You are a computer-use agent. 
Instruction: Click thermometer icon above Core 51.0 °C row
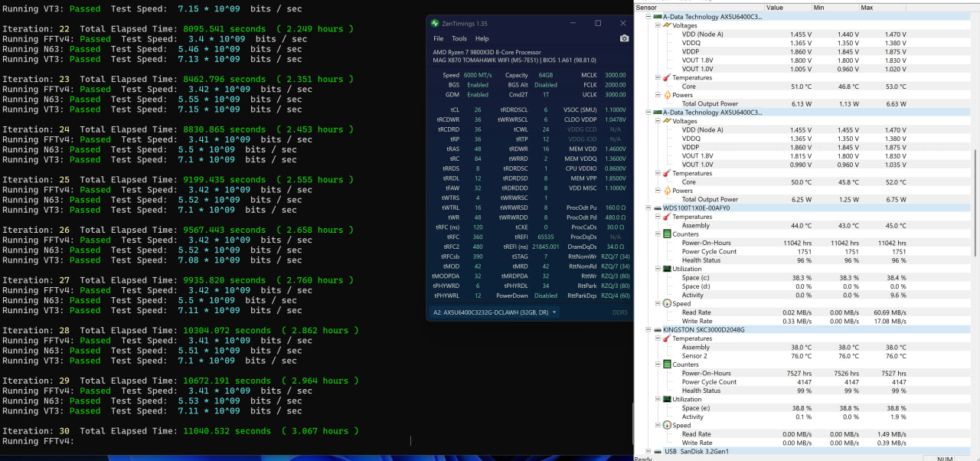click(x=666, y=77)
